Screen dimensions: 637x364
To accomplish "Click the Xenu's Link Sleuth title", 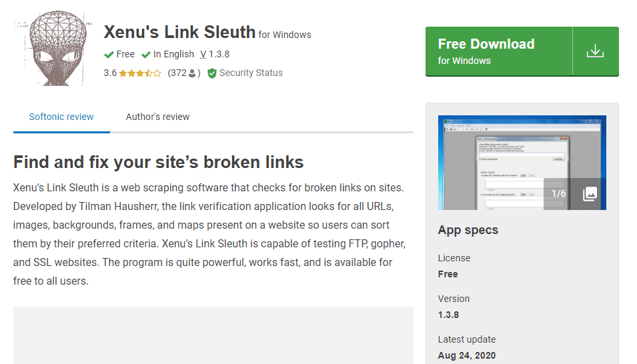I will click(179, 32).
